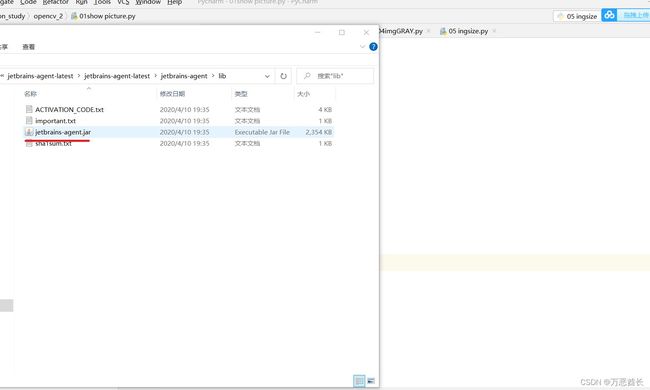Close the 04imgGRAY.py editor tab
The width and height of the screenshot is (650, 390).
(429, 31)
